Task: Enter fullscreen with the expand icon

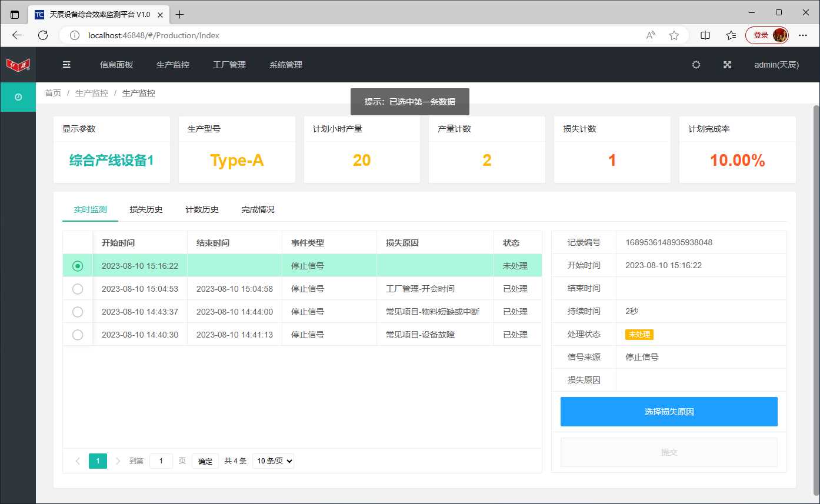Action: coord(727,65)
